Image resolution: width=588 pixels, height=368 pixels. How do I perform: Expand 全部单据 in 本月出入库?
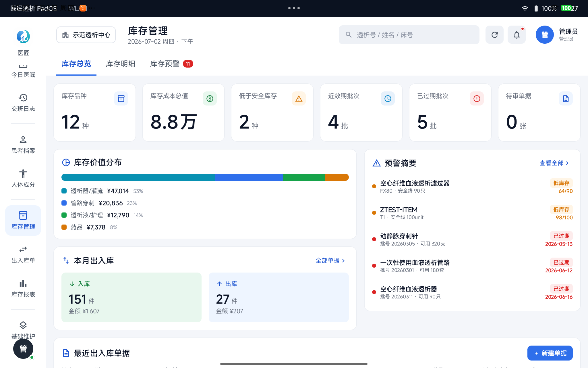tap(330, 260)
